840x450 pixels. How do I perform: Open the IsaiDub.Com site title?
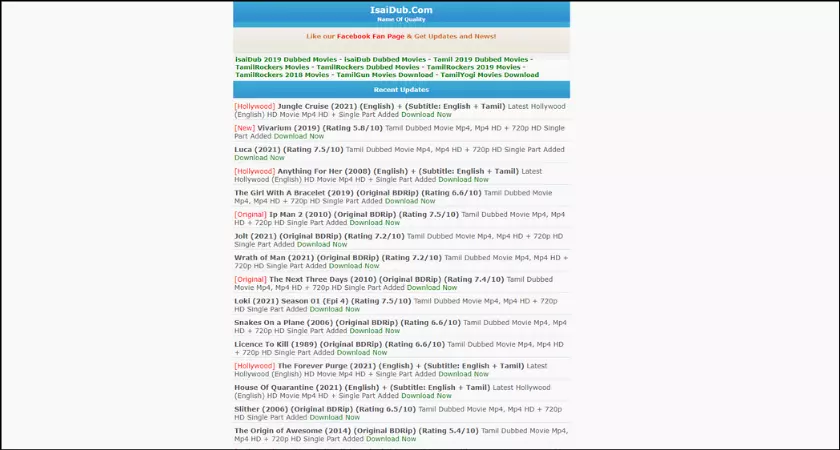click(x=401, y=10)
